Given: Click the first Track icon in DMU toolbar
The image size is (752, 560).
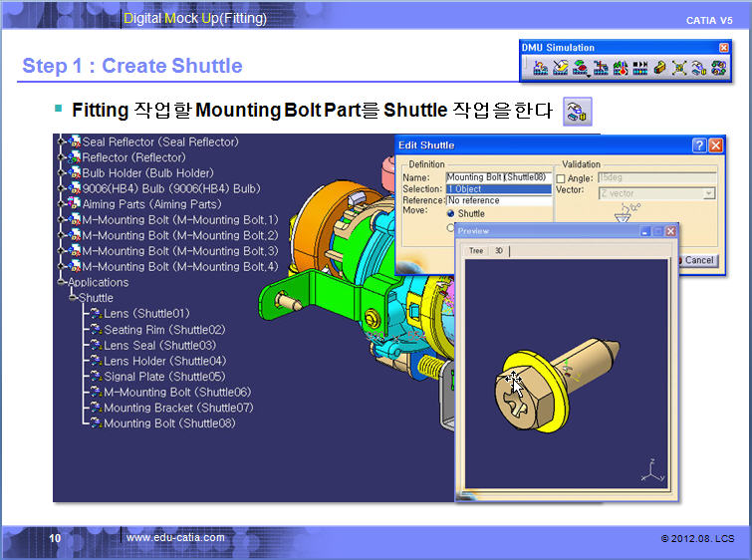Looking at the screenshot, I should 541,69.
